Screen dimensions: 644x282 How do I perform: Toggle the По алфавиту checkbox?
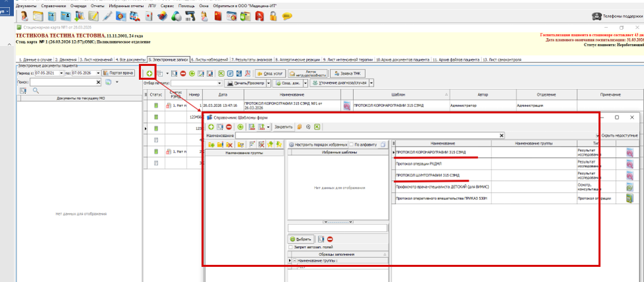[351, 145]
